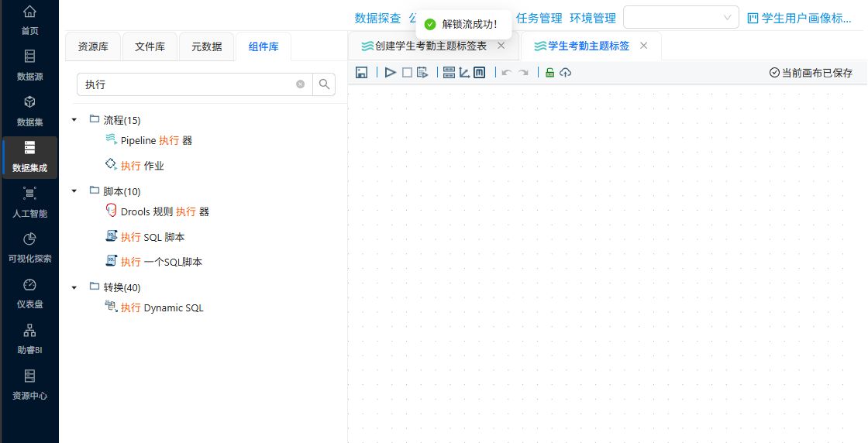Screen dimensions: 868x443
Task: Open 仪表盘 in the sidebar
Action: click(29, 294)
